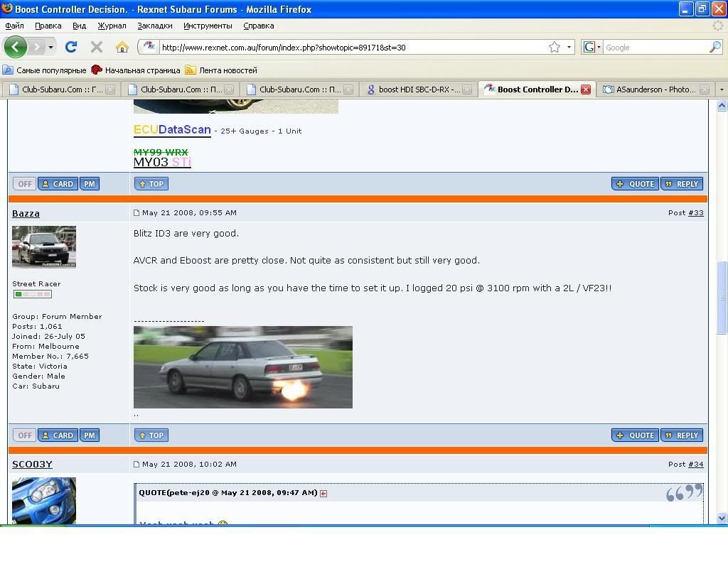The height and width of the screenshot is (564, 728).
Task: Reload the current page
Action: 71,47
